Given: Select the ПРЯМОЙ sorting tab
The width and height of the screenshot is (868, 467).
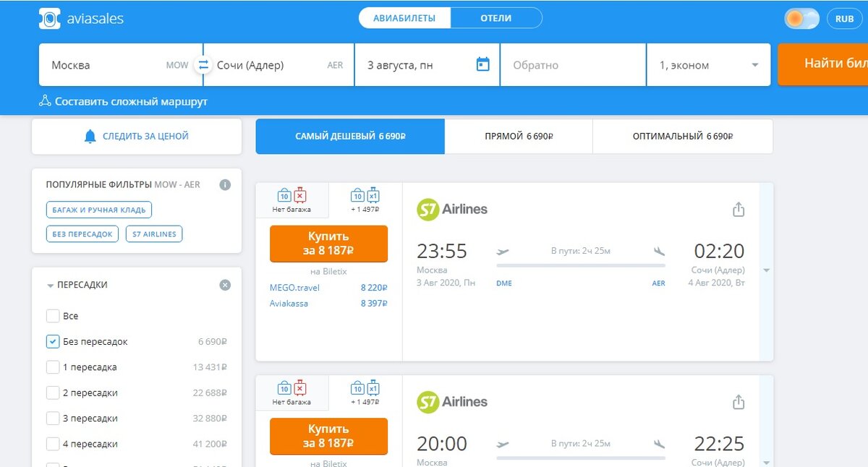Looking at the screenshot, I should (518, 136).
